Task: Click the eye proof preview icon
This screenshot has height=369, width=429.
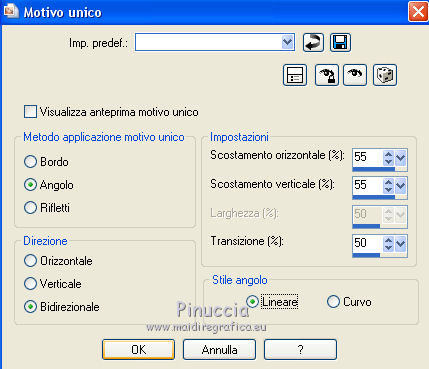Action: [355, 75]
